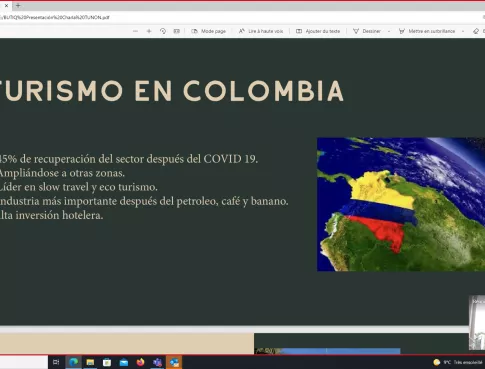
Task: Activate the Dessiner drawing tool
Action: pos(367,31)
